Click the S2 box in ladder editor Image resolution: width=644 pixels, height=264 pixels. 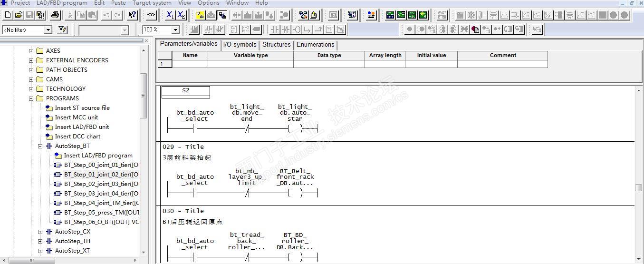point(186,90)
